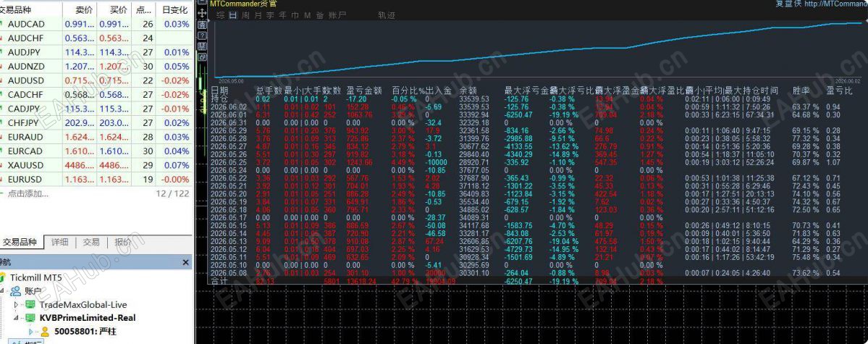Image resolution: width=868 pixels, height=344 pixels.
Task: Click the 账户 accounts group icon
Action: pyautogui.click(x=15, y=291)
